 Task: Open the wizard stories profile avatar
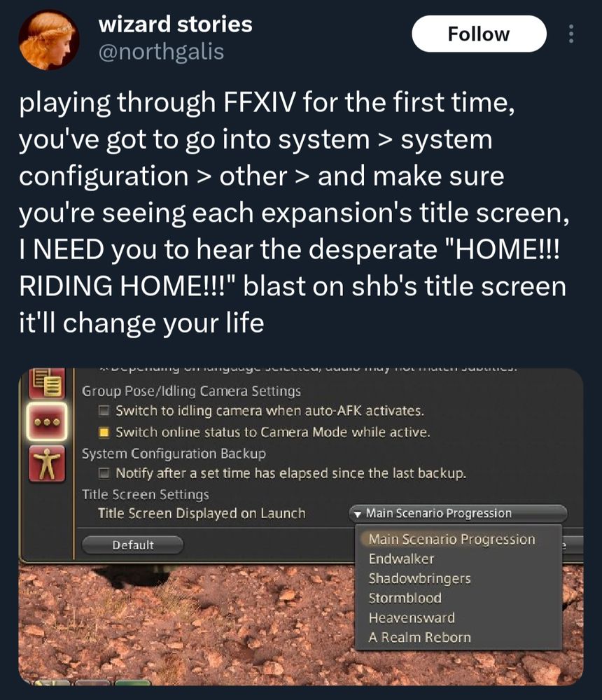49,39
